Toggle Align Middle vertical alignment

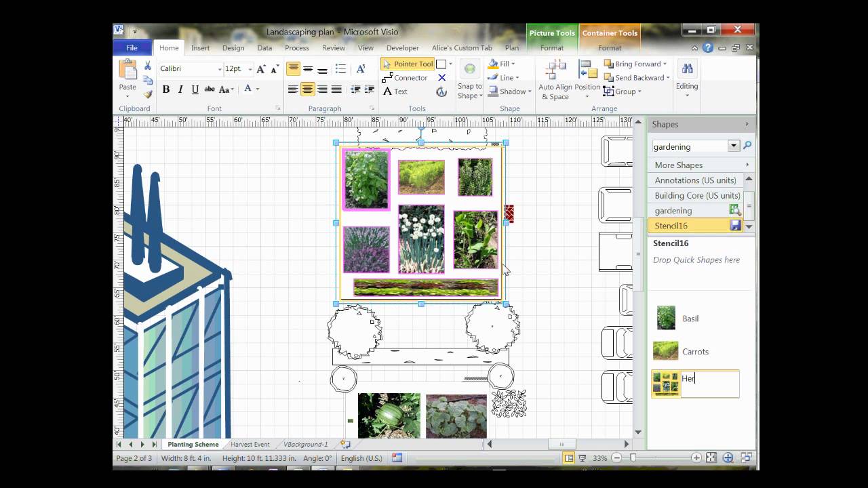(x=308, y=69)
